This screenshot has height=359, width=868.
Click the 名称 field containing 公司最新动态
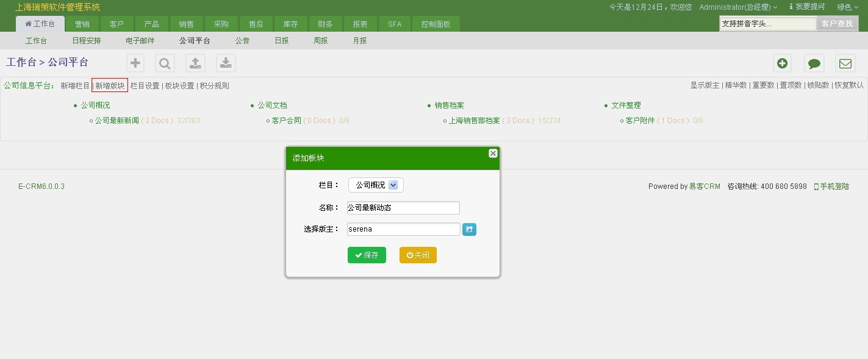[x=403, y=208]
